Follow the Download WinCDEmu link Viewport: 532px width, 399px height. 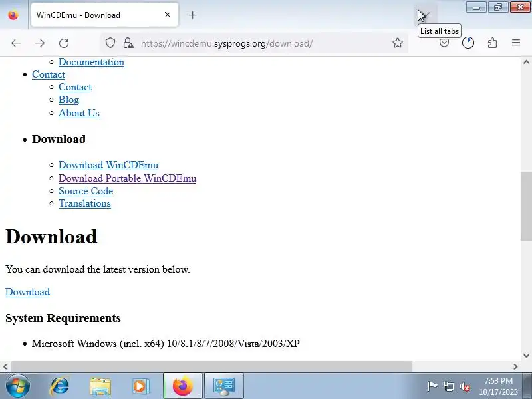108,165
